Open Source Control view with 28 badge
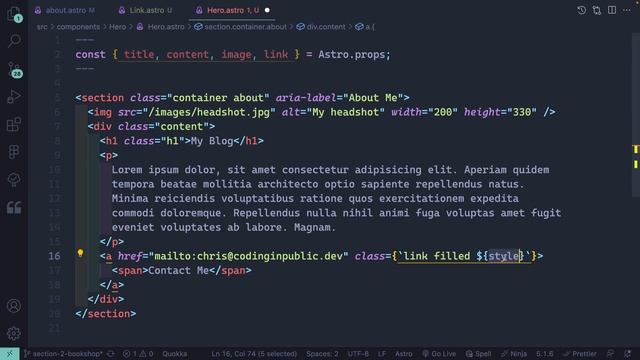 [14, 70]
